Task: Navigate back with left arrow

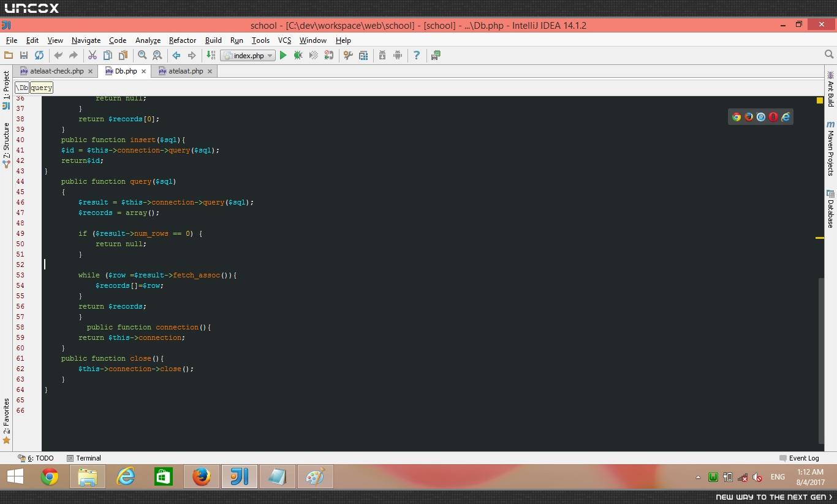Action: point(176,55)
